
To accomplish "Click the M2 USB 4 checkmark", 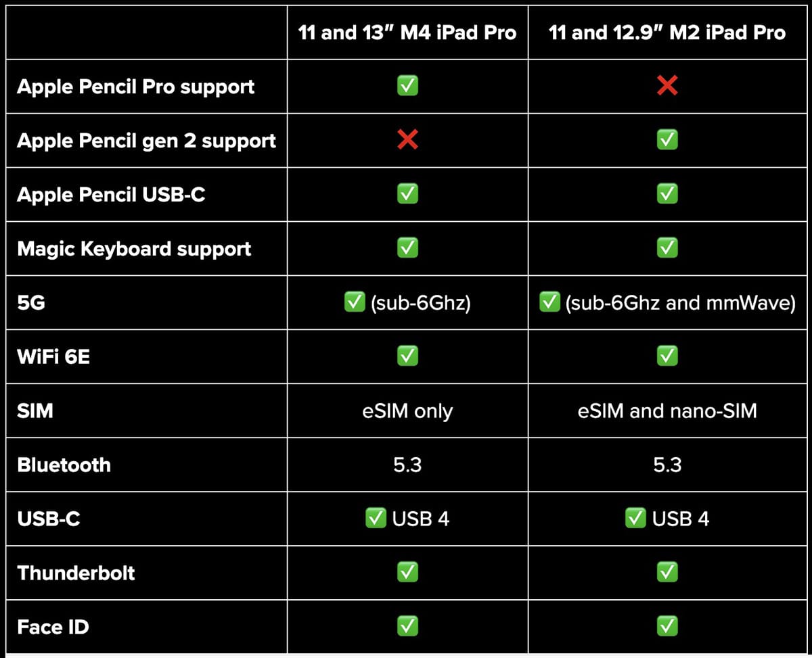I will 635,519.
